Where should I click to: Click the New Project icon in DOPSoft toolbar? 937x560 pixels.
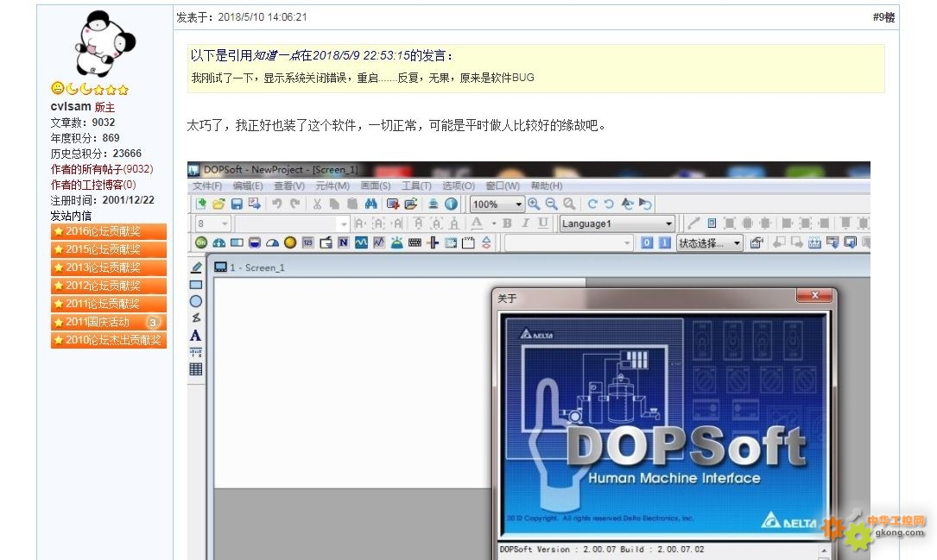[x=201, y=204]
